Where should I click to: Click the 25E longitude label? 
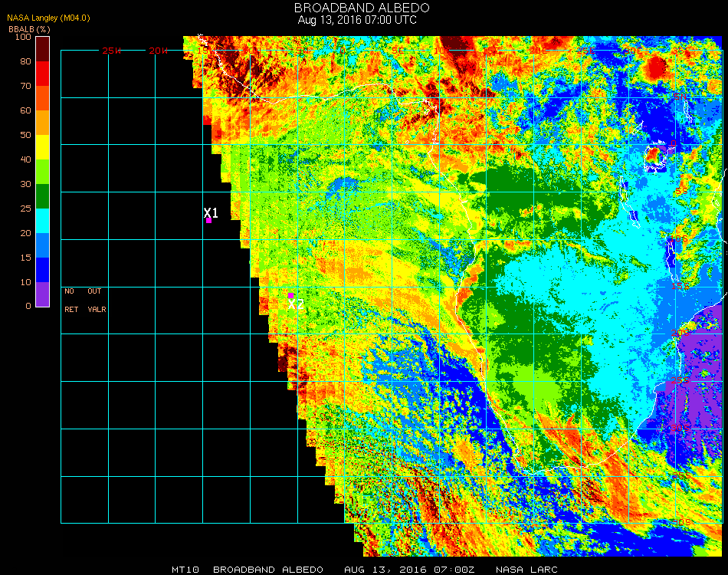point(586,51)
